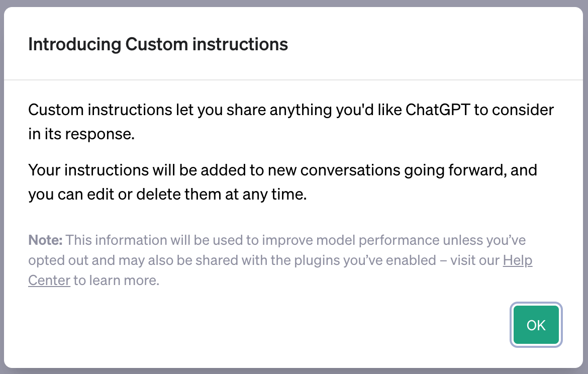
Task: Click the green OK button
Action: [x=536, y=325]
